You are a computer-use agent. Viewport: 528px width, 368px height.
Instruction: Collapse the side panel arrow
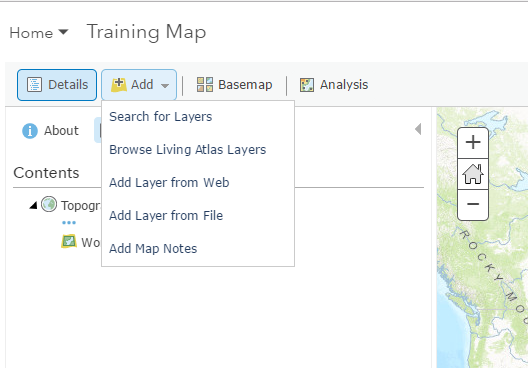tap(418, 129)
